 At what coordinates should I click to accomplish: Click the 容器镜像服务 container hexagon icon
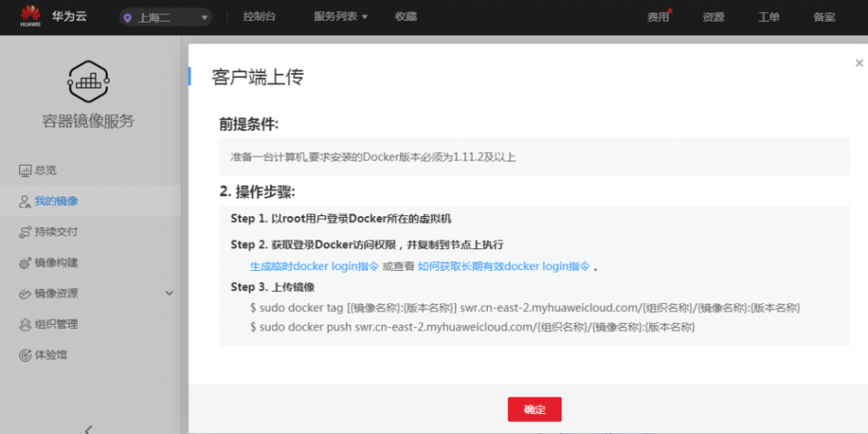[89, 82]
